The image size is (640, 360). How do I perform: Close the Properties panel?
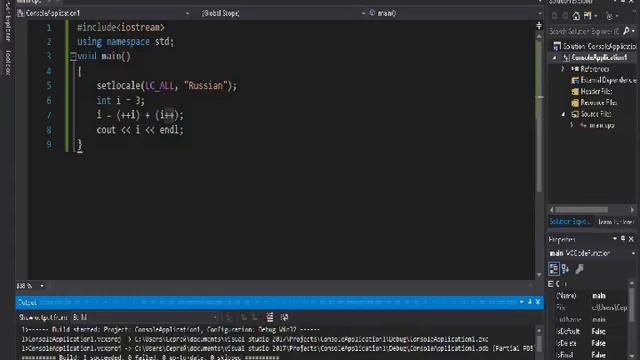coord(631,239)
